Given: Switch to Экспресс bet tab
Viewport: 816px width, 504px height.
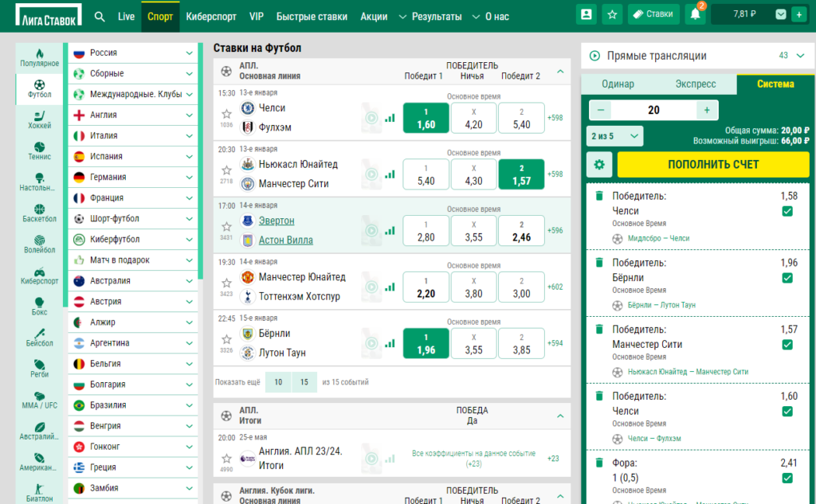Looking at the screenshot, I should (x=695, y=84).
